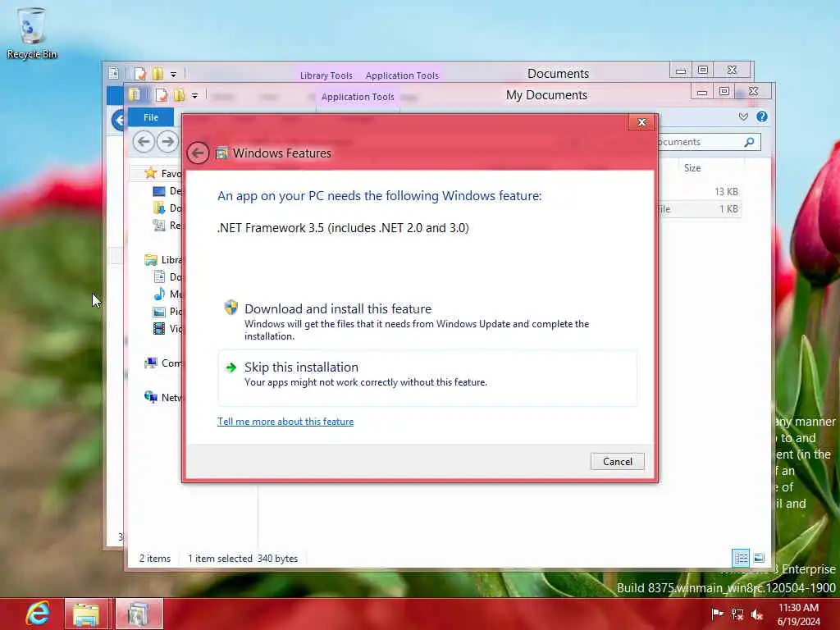Select Favorites in navigation pane
Screen dimensions: 840x630
coord(163,174)
